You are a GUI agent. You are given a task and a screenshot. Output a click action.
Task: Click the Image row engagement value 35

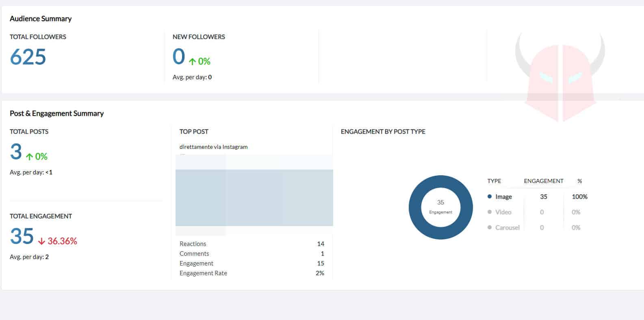click(544, 197)
